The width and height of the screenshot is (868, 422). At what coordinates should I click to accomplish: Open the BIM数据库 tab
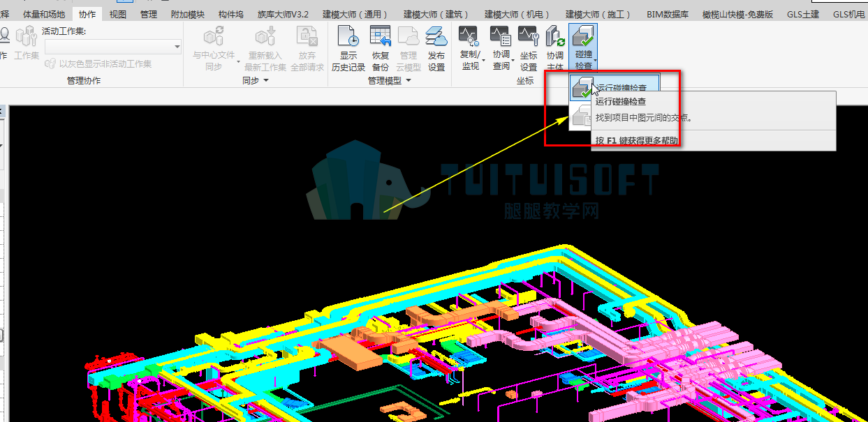(x=669, y=14)
